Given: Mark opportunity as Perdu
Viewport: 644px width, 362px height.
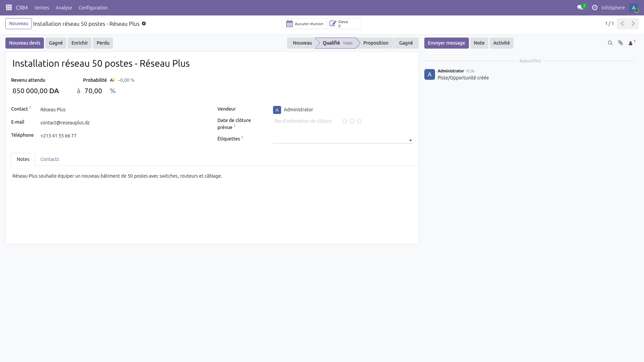Looking at the screenshot, I should pos(103,43).
